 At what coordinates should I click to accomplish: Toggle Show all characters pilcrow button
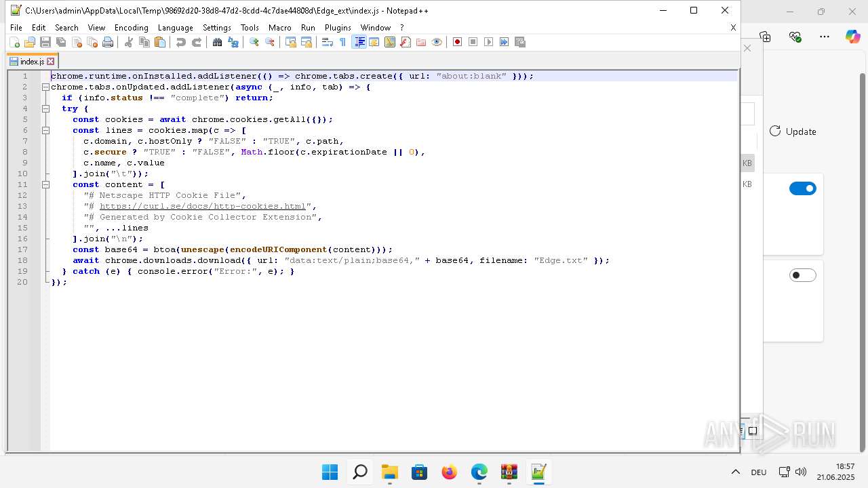(x=343, y=42)
